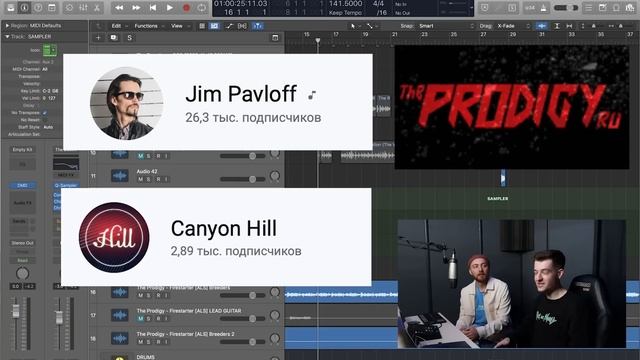Image resolution: width=640 pixels, height=360 pixels.
Task: Start playback with the Play button
Action: (x=170, y=8)
